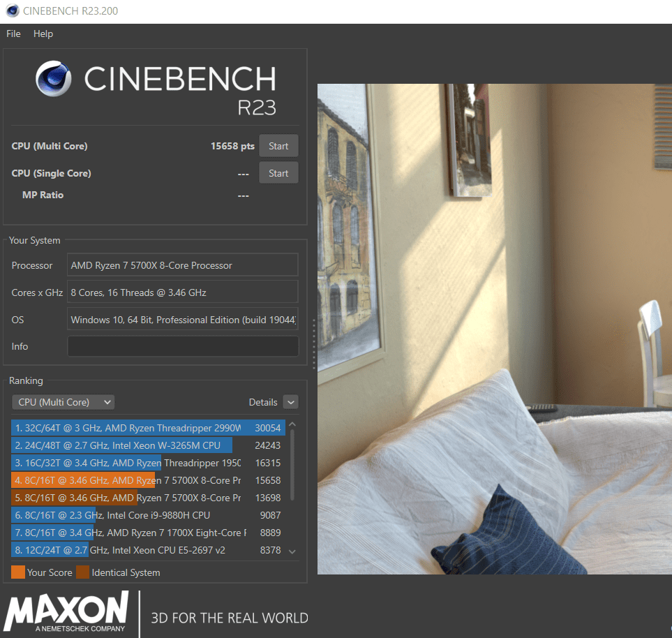Click the 30054 score value

coord(268,428)
